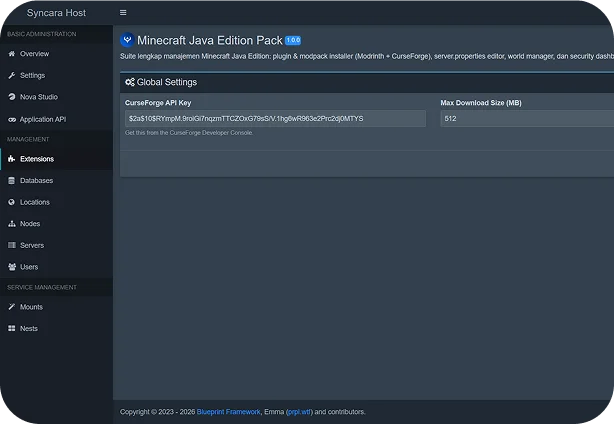Click the Users group icon
614x424 pixels.
tap(12, 267)
